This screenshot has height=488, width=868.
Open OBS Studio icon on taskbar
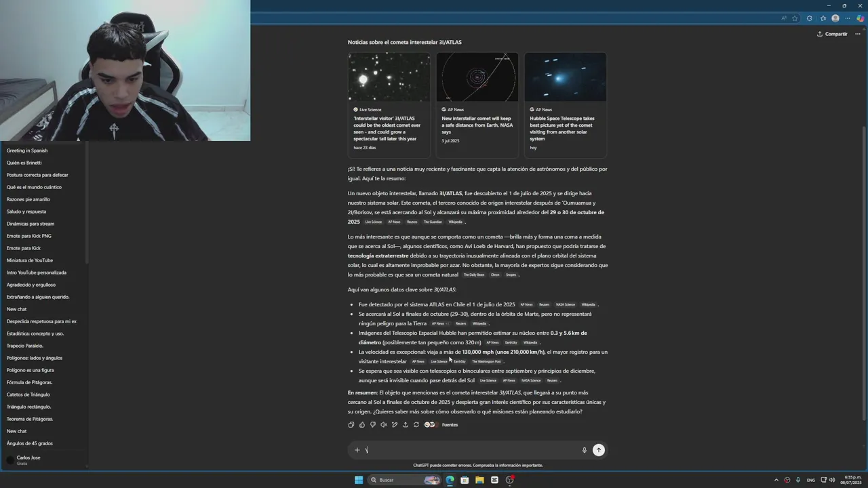[509, 480]
